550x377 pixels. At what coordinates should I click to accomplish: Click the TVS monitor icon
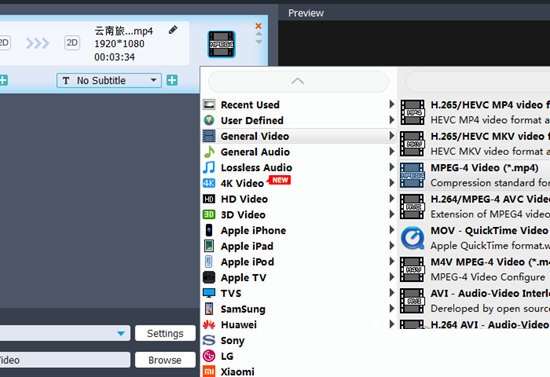pos(209,293)
